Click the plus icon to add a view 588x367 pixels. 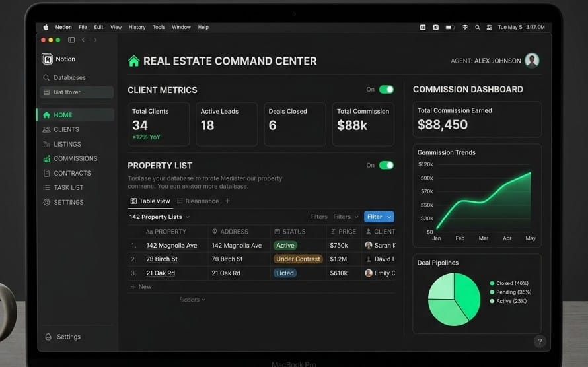pyautogui.click(x=227, y=201)
